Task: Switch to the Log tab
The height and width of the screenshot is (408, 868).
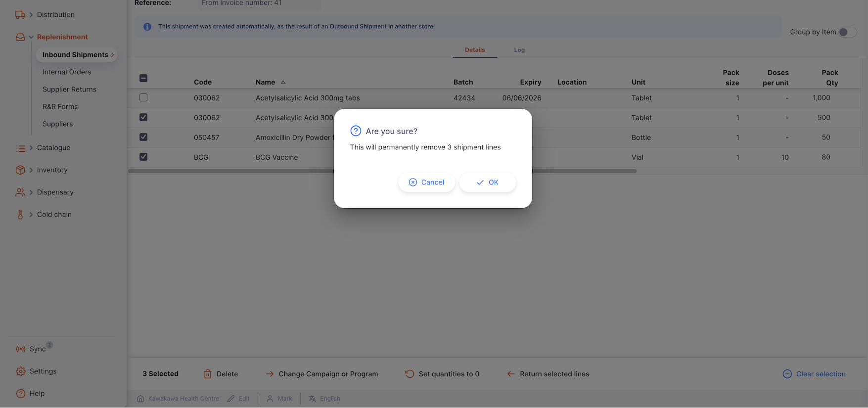Action: click(x=519, y=50)
